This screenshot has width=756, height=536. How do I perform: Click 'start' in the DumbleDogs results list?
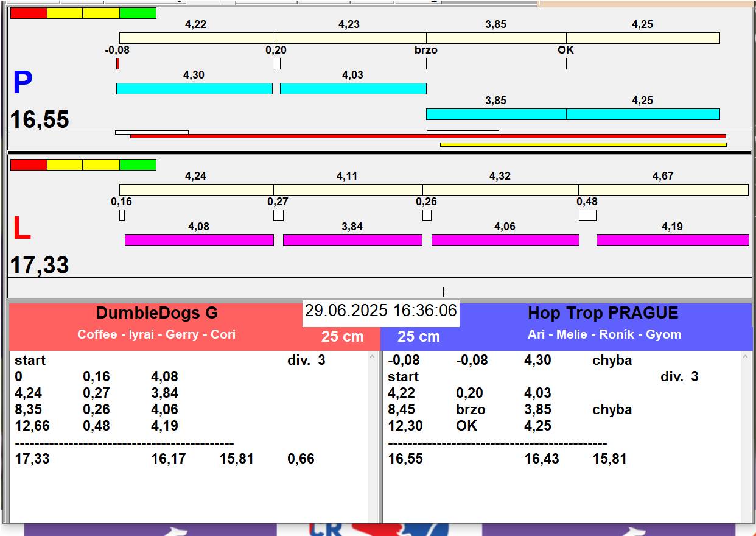tap(30, 360)
